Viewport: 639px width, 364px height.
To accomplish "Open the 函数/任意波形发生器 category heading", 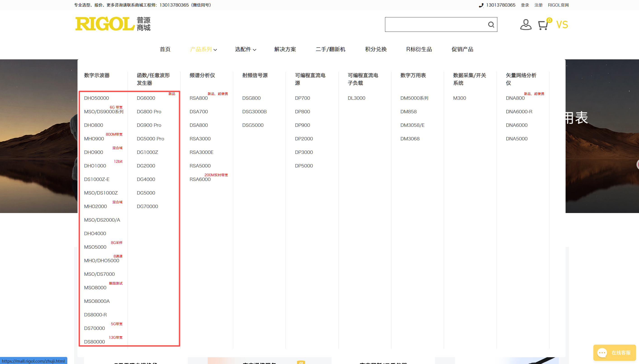I will 153,79.
